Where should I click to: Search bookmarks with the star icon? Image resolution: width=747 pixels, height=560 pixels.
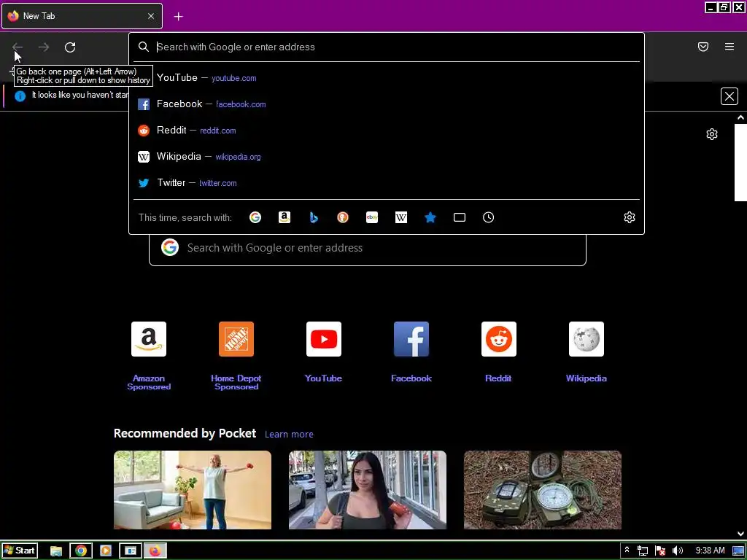click(x=430, y=217)
